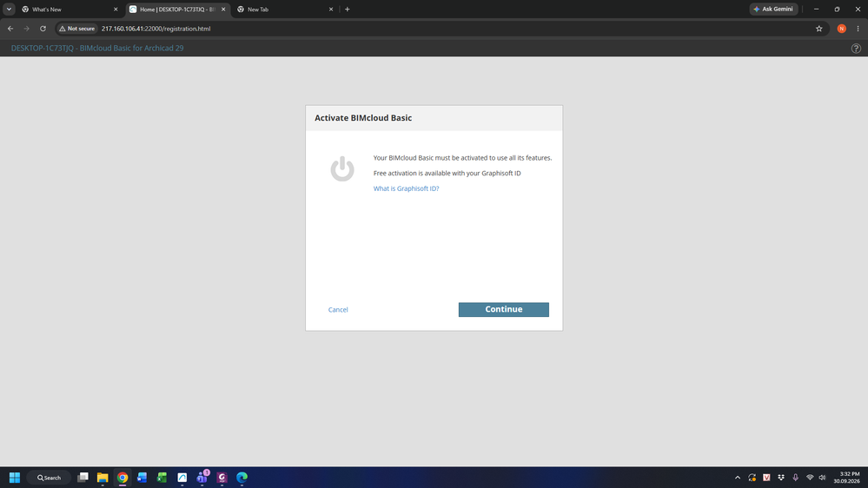Open File Explorer from the taskbar
868x488 pixels.
pyautogui.click(x=103, y=478)
